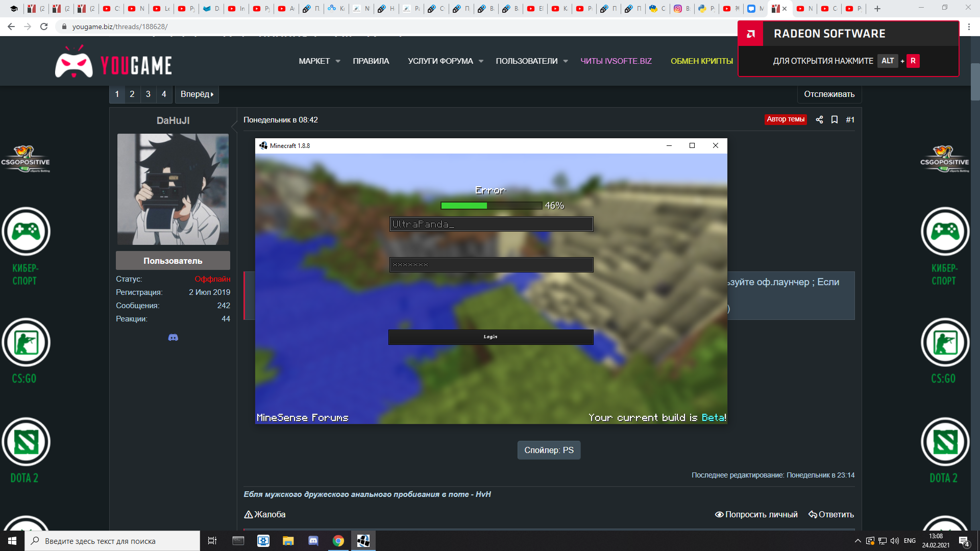Go to thread page 4
The width and height of the screenshot is (980, 551).
point(164,94)
